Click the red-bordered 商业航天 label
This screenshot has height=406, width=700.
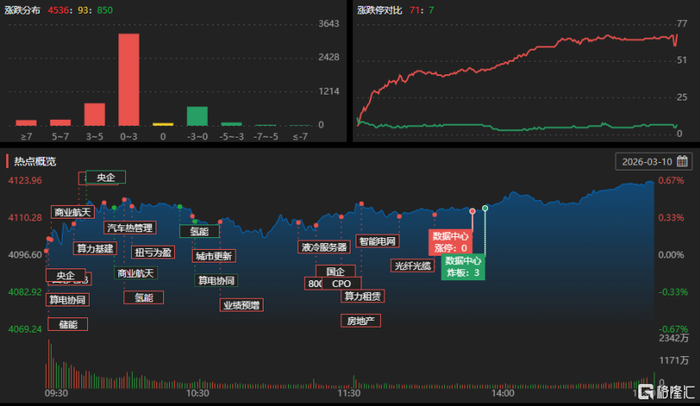73,212
